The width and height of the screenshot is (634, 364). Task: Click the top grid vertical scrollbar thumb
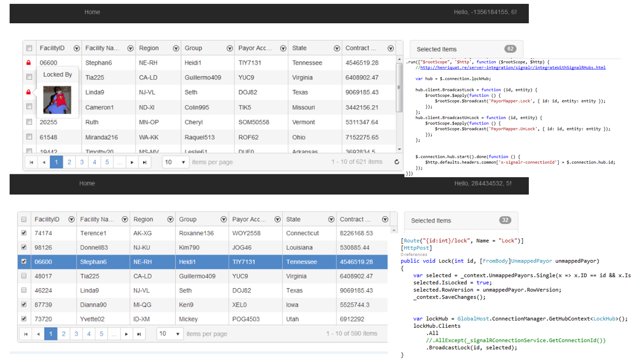399,86
